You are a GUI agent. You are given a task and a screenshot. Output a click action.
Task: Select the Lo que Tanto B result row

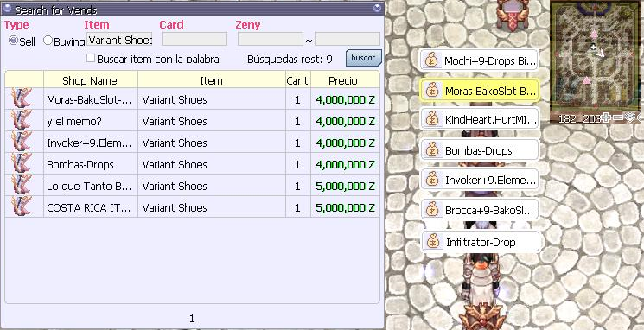[x=192, y=186]
